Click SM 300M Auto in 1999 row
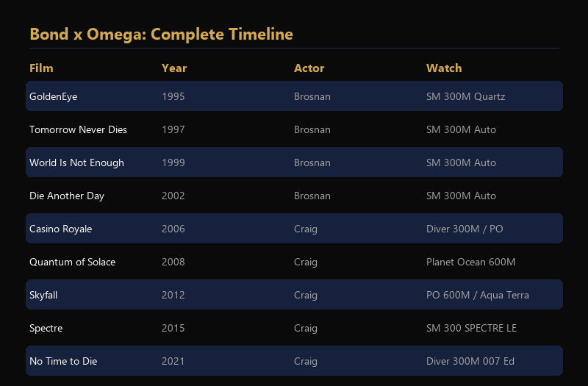This screenshot has height=386, width=588. 462,162
